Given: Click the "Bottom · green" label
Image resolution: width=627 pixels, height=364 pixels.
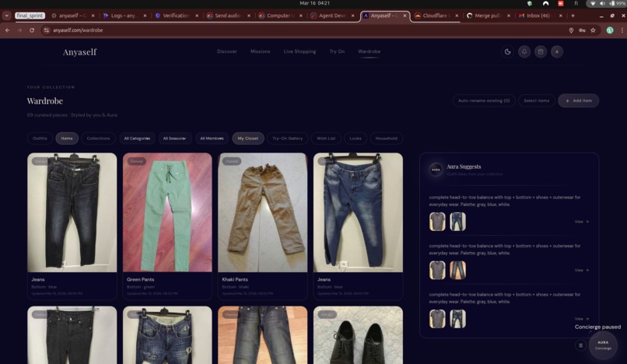Looking at the screenshot, I should (140, 287).
